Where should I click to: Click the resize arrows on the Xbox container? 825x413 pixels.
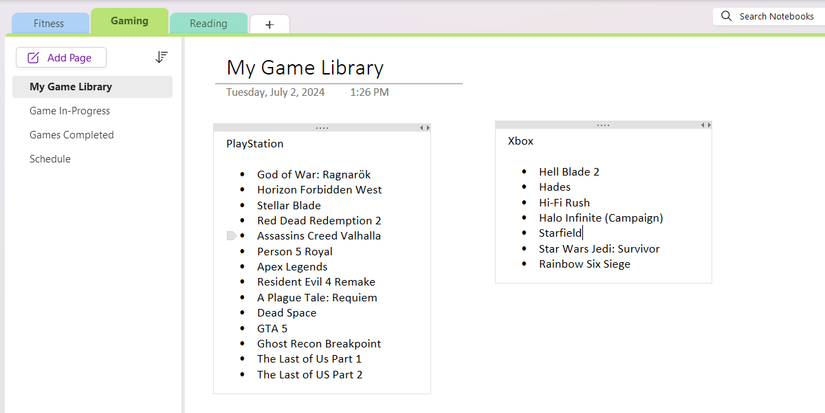(706, 125)
